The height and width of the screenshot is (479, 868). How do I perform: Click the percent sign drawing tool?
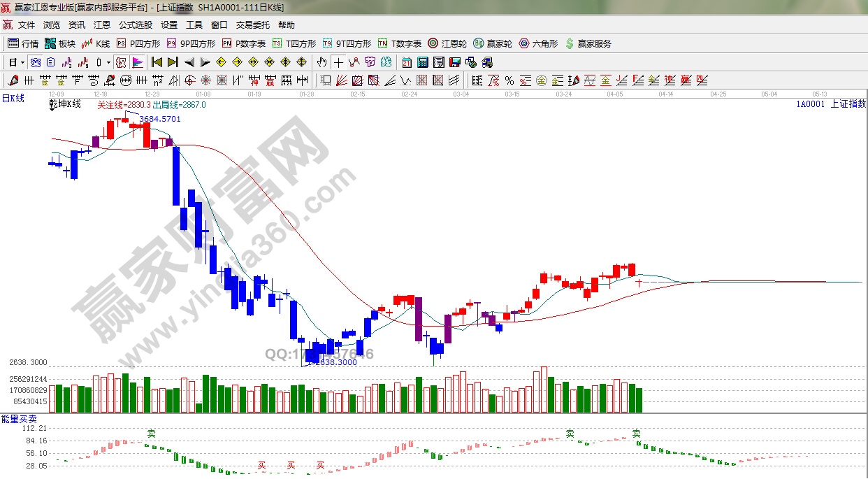click(x=509, y=80)
